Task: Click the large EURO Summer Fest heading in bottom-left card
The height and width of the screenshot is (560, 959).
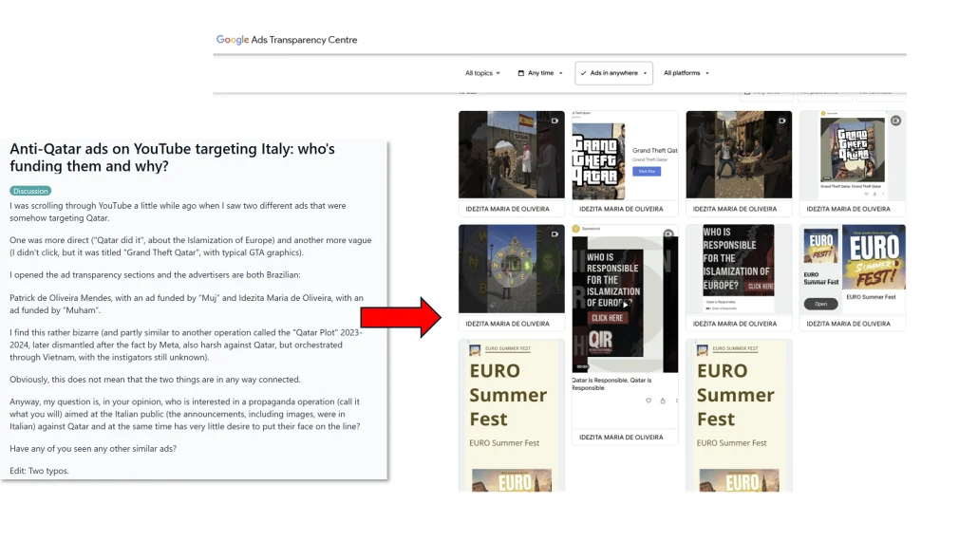Action: 508,395
